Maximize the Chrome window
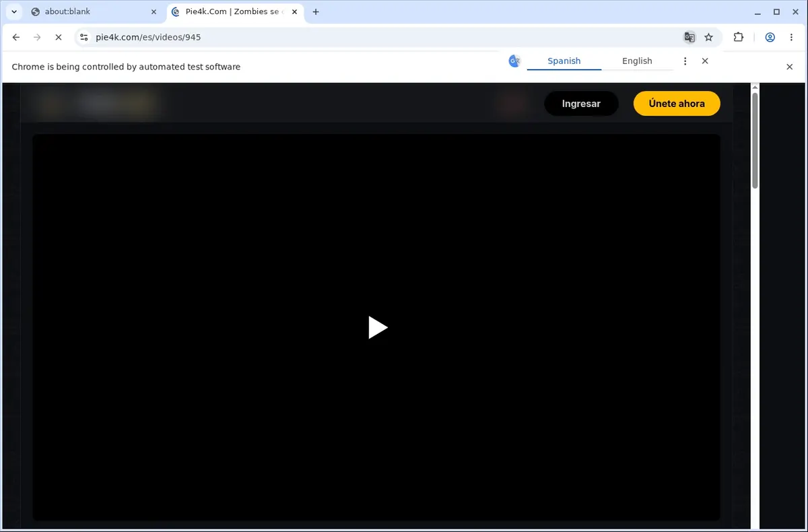The height and width of the screenshot is (532, 808). click(776, 11)
